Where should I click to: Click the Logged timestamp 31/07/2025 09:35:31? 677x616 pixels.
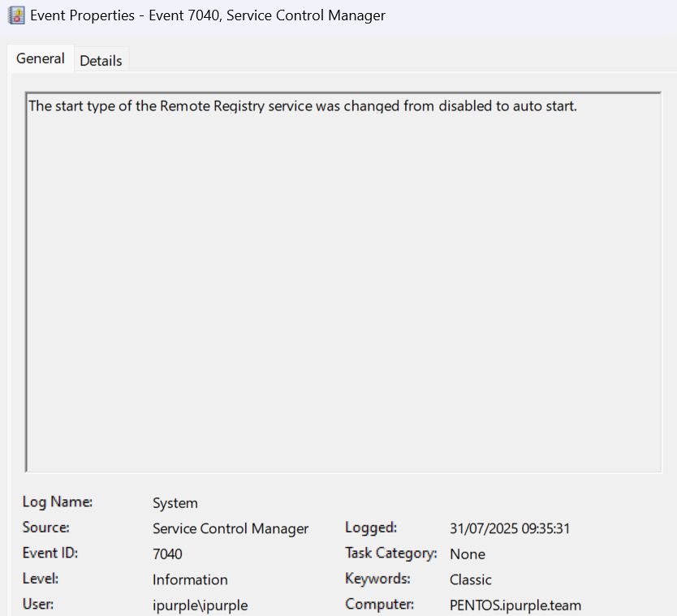[510, 528]
